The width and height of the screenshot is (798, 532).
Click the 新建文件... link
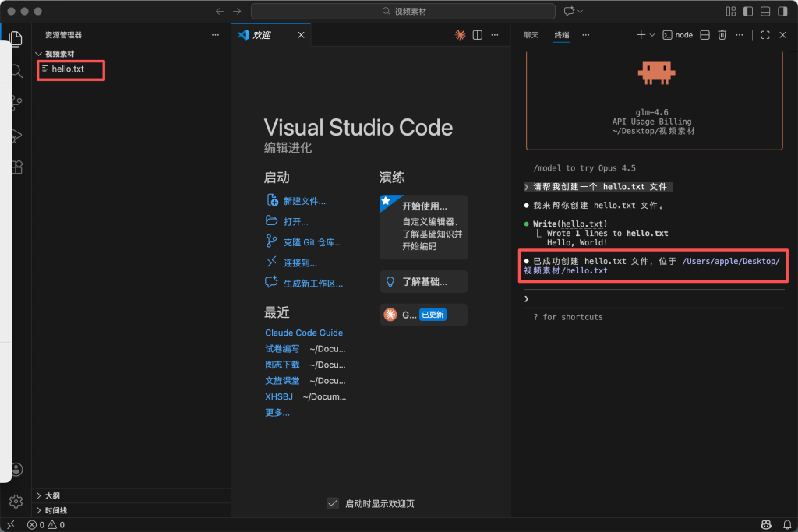coord(304,201)
